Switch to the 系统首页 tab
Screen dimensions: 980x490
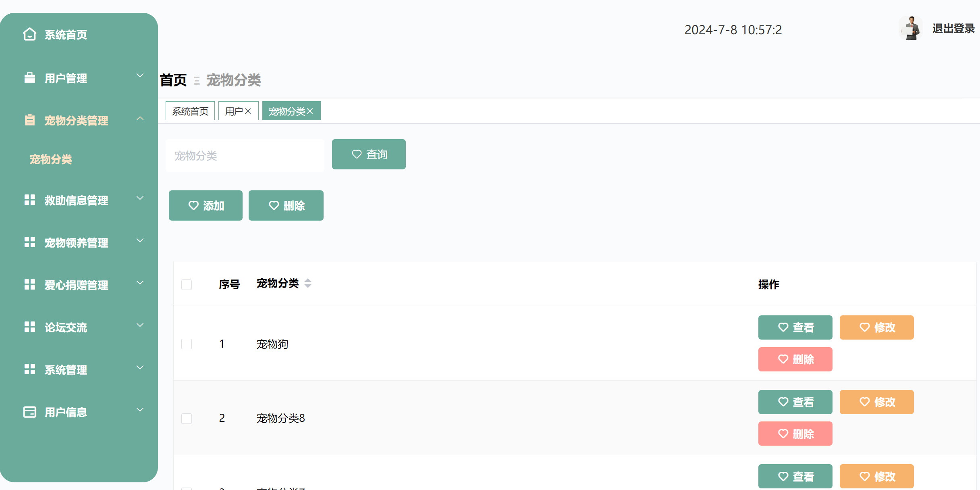click(x=190, y=111)
